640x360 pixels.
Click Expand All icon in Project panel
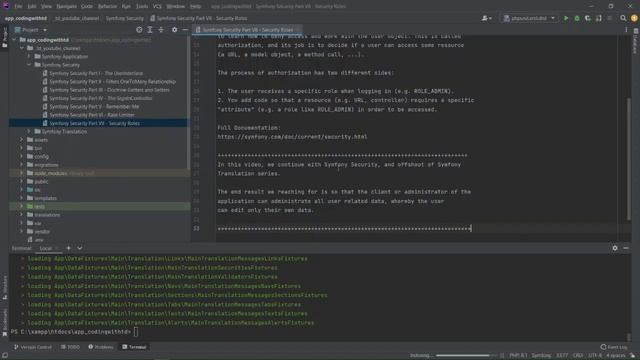(x=150, y=30)
